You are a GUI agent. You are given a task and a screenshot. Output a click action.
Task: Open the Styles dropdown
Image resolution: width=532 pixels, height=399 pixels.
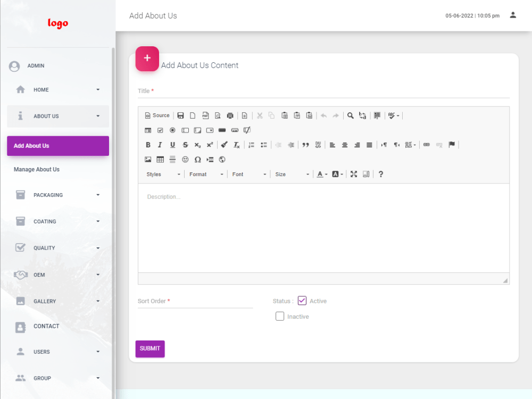coord(163,174)
